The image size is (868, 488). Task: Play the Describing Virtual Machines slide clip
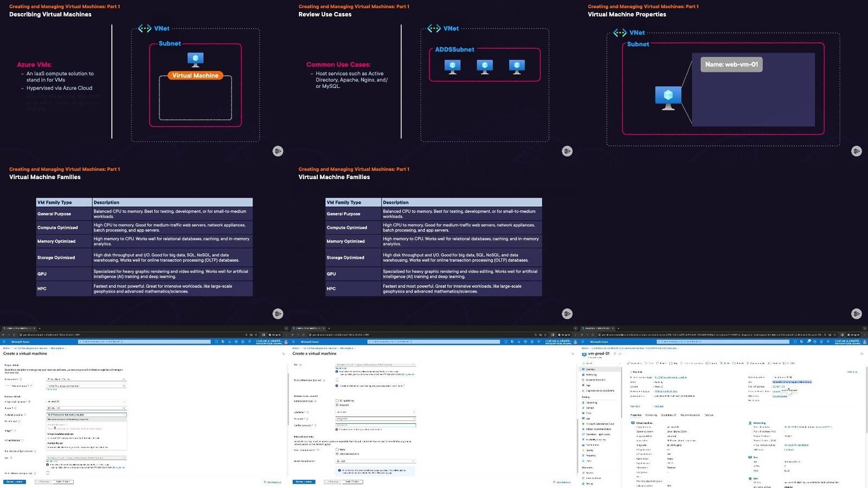(x=278, y=151)
